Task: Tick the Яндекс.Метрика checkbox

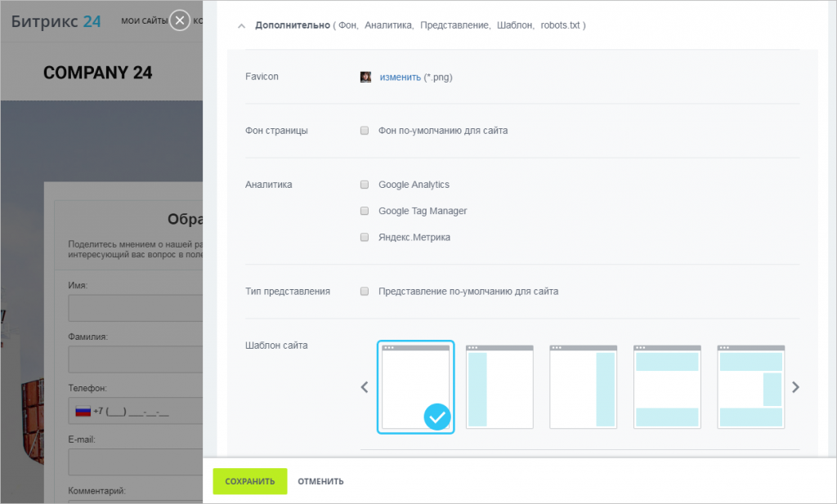Action: pyautogui.click(x=365, y=238)
